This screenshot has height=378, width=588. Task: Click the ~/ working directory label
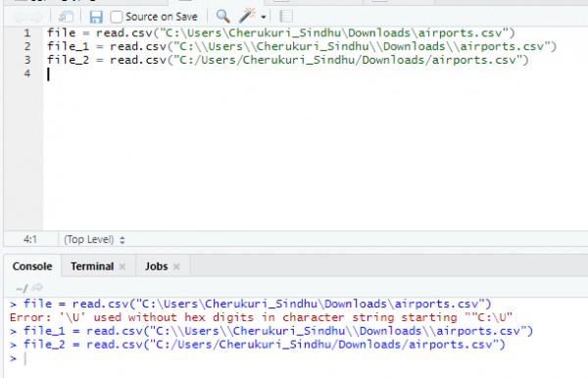22,289
